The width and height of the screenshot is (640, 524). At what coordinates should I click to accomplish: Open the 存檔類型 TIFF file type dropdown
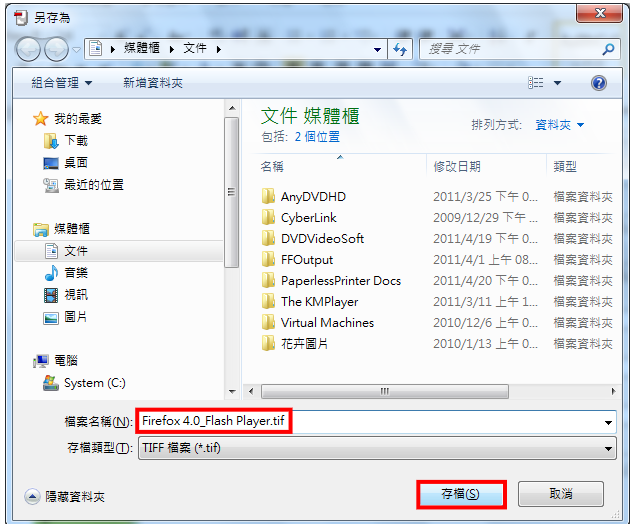[x=377, y=448]
